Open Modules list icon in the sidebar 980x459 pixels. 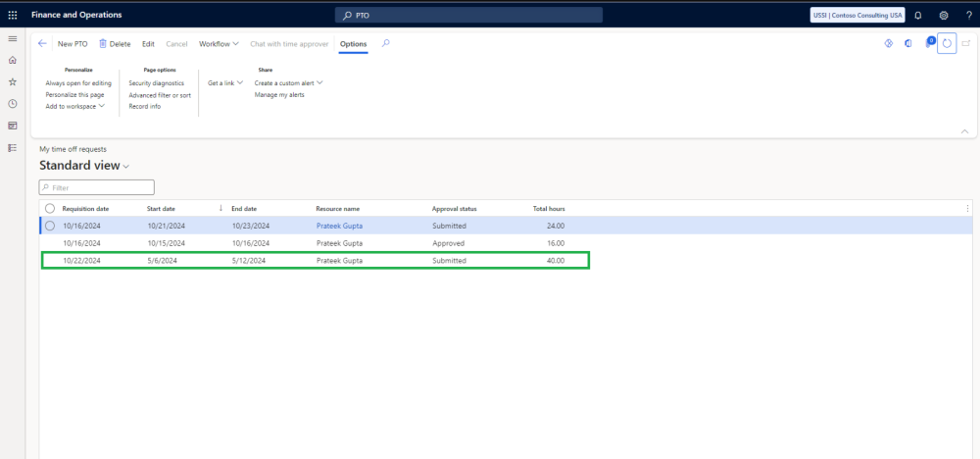13,147
